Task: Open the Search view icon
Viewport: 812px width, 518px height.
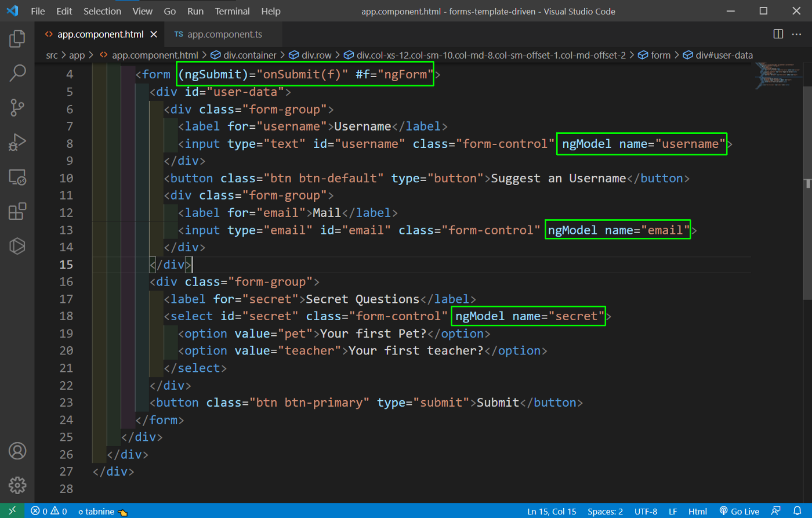Action: [17, 73]
